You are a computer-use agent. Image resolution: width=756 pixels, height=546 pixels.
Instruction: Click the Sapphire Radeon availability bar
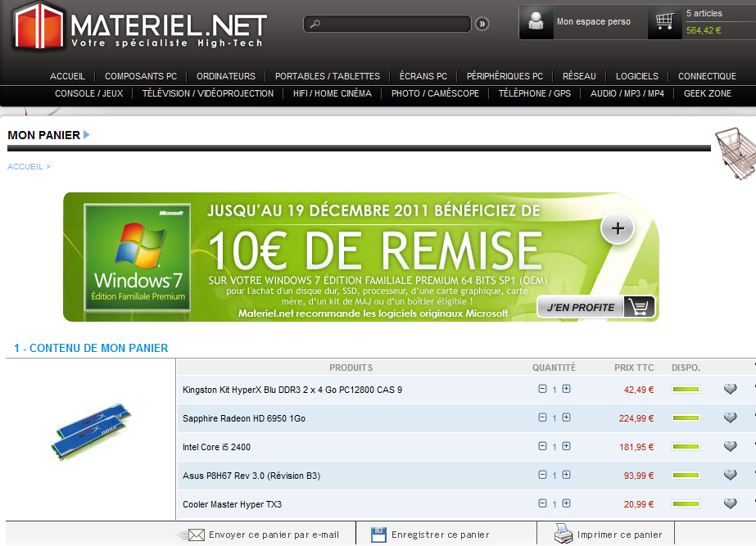point(686,418)
